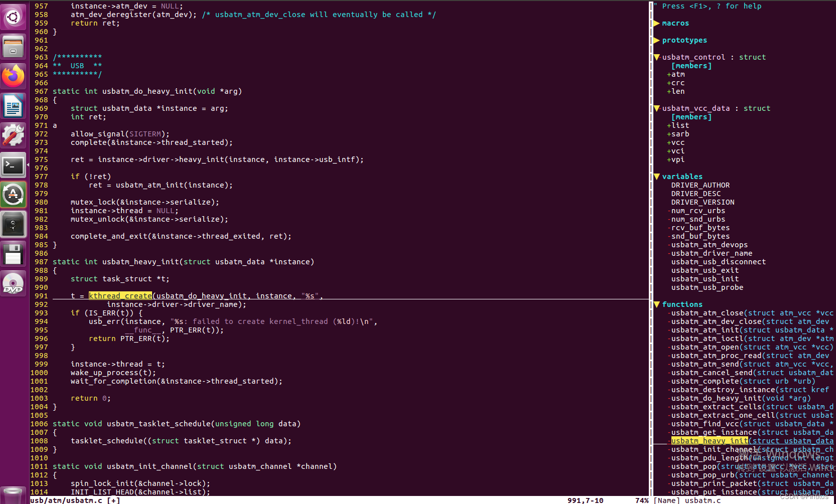836x504 pixels.
Task: Select [members] under usbatm_vcc_data
Action: coord(691,117)
